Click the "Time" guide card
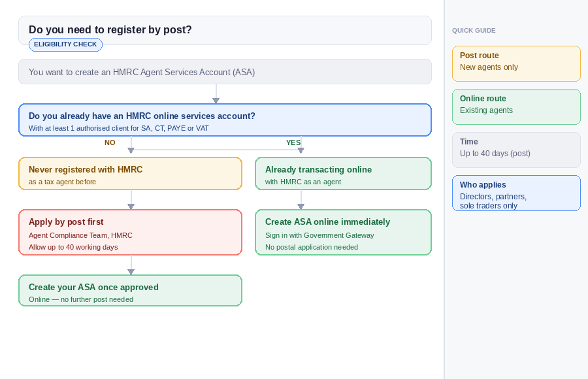 (x=516, y=150)
